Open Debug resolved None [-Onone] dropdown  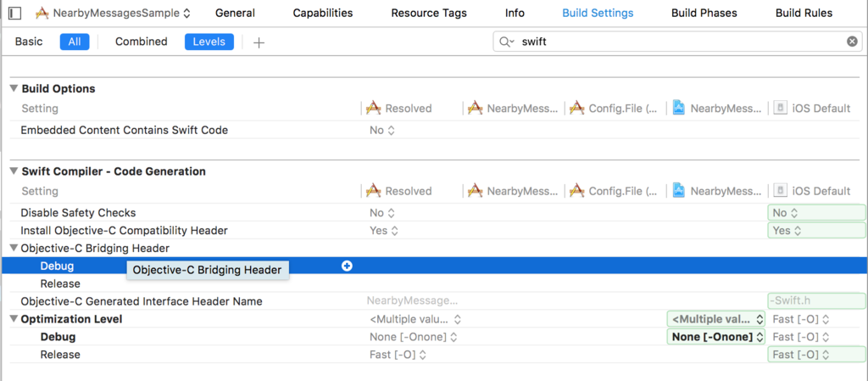[x=413, y=337]
